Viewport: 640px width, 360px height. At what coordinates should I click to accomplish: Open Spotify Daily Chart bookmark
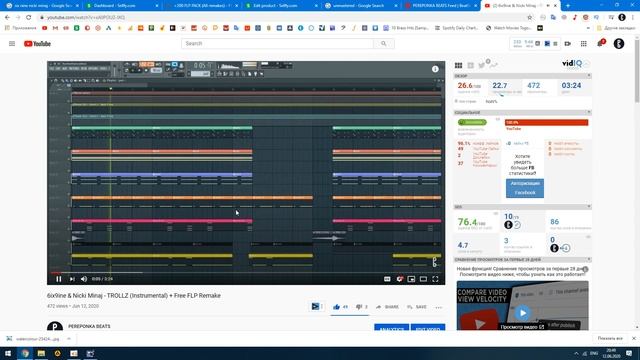pos(456,28)
